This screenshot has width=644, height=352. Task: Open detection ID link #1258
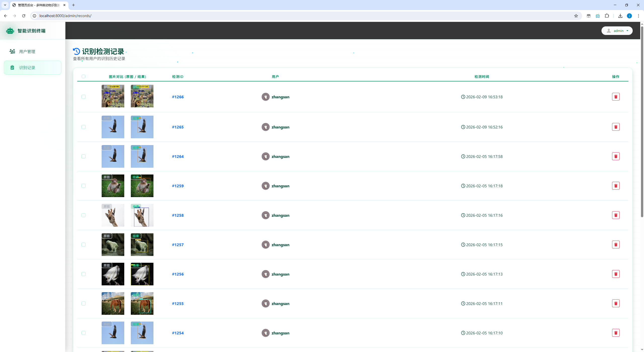178,215
